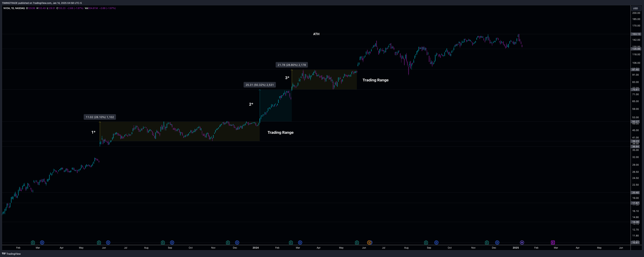The height and width of the screenshot is (257, 644).
Task: Select the Trading Range label beside the 2023 box
Action: [280, 132]
